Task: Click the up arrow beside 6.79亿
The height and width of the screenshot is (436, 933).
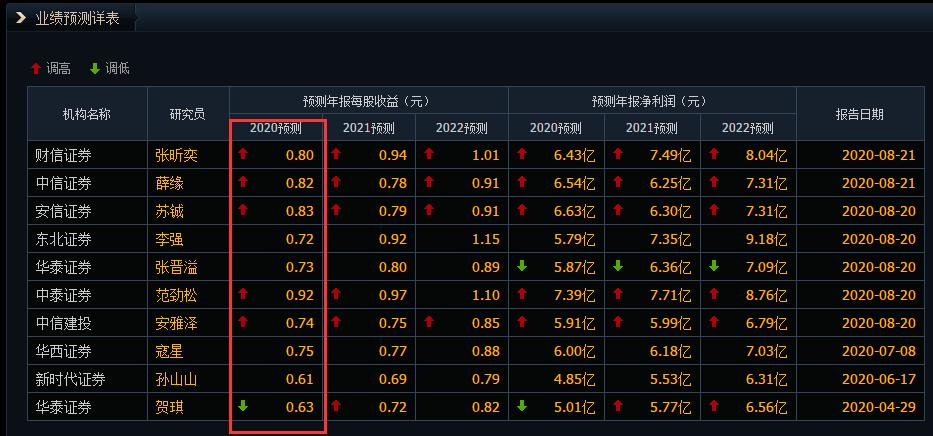Action: coord(714,322)
